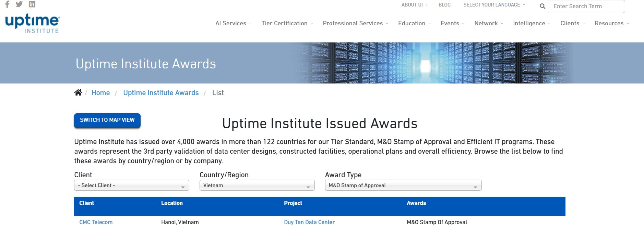
Task: Expand the Select Client dropdown
Action: tap(131, 185)
